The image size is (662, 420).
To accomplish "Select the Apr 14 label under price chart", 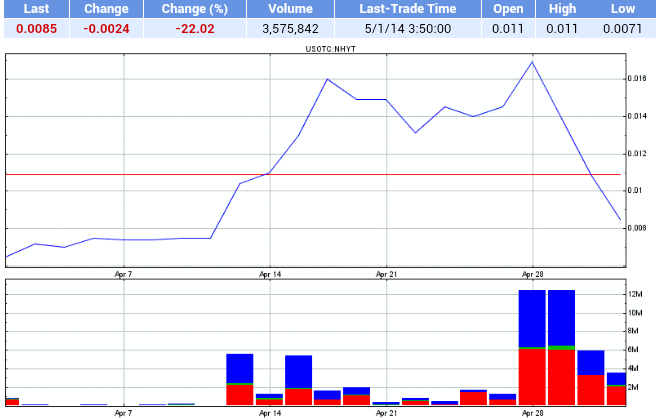I will 270,272.
